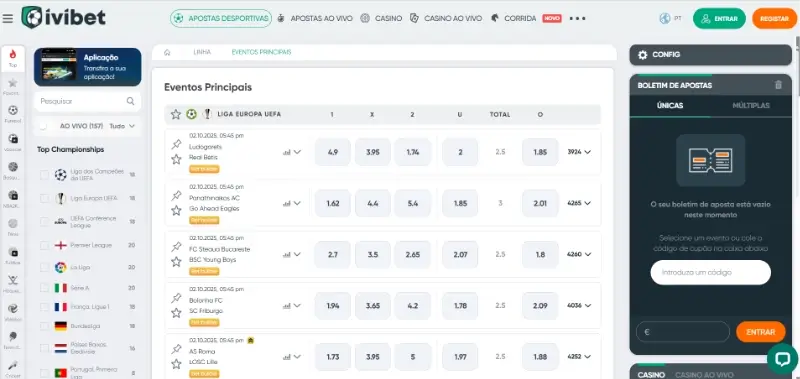Favorite the BSC Young Boys match star
800x379 pixels.
pyautogui.click(x=176, y=262)
